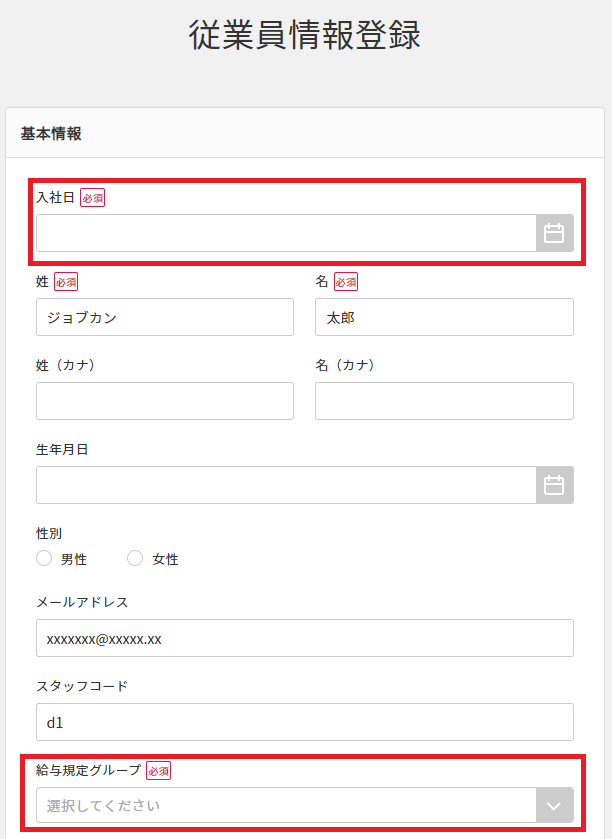
Task: Click the スタッフコード field containing d1
Action: 305,722
